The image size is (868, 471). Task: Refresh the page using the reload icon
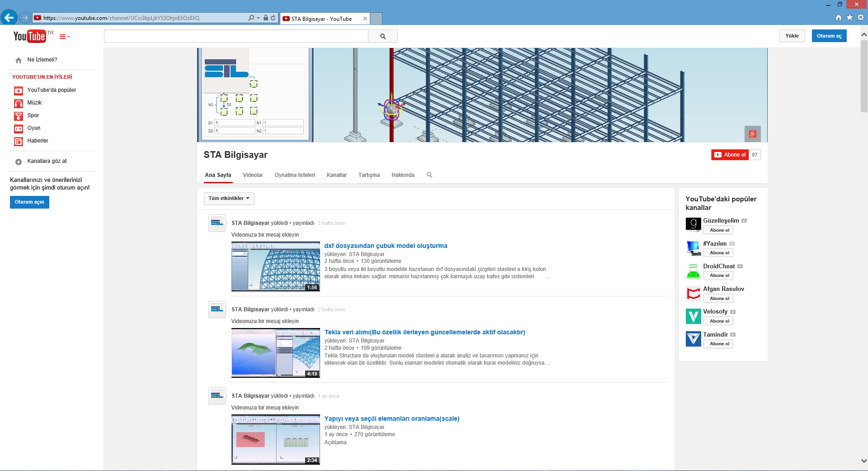[273, 18]
